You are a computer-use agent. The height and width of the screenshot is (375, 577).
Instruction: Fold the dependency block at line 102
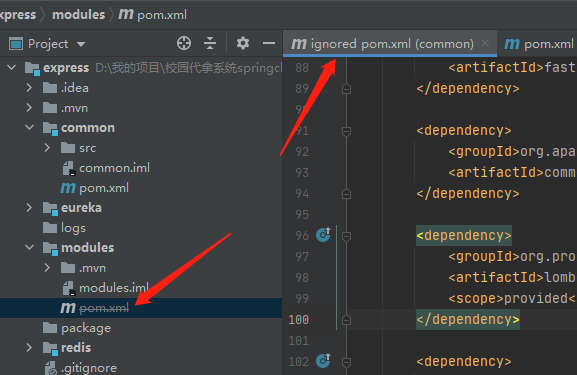(x=346, y=362)
